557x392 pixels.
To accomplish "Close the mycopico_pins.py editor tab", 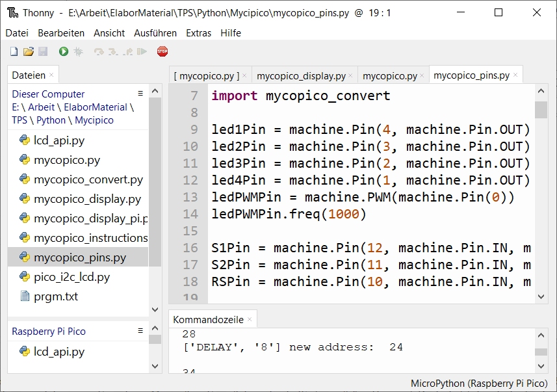I will click(x=516, y=75).
